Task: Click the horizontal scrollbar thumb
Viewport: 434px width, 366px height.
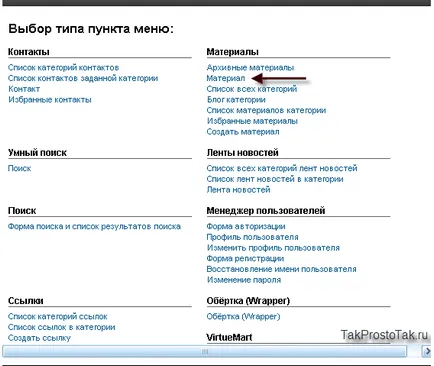Action: 205,351
